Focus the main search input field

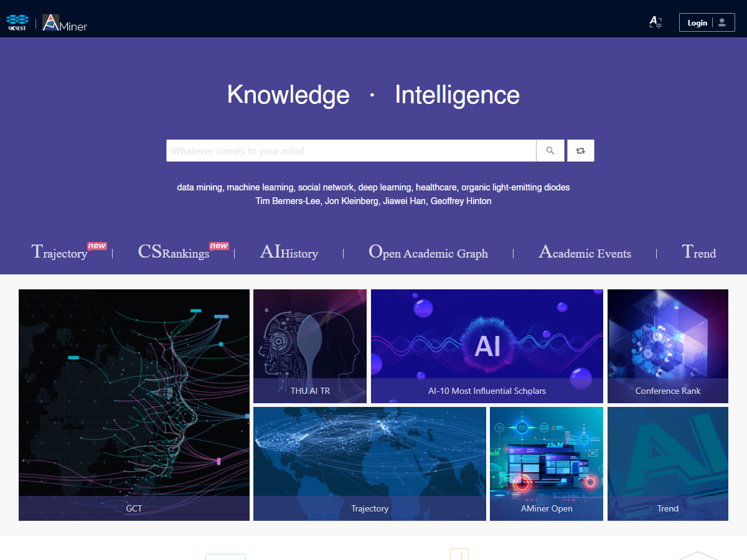[x=350, y=151]
